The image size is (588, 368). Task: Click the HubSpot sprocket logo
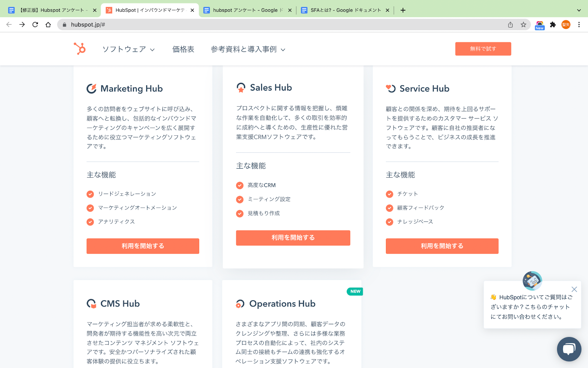79,49
